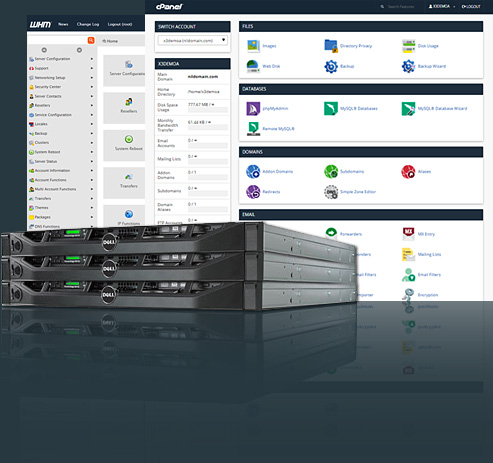The image size is (493, 463).
Task: Click the Web Disk icon
Action: tap(253, 66)
